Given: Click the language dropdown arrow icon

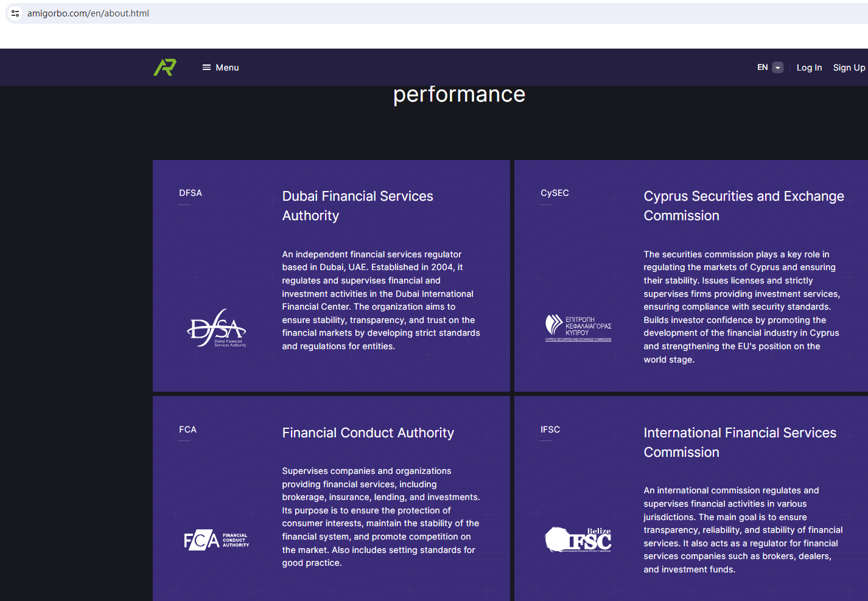Looking at the screenshot, I should point(778,68).
